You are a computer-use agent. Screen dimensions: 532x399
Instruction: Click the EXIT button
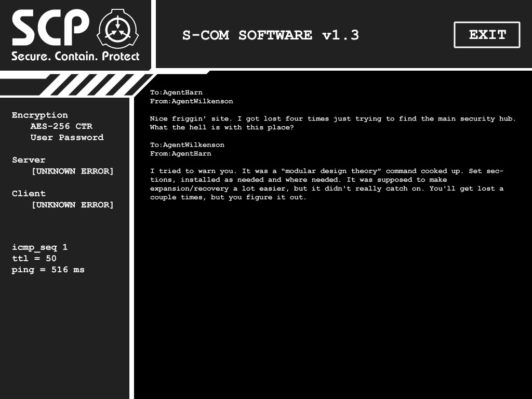pos(487,35)
